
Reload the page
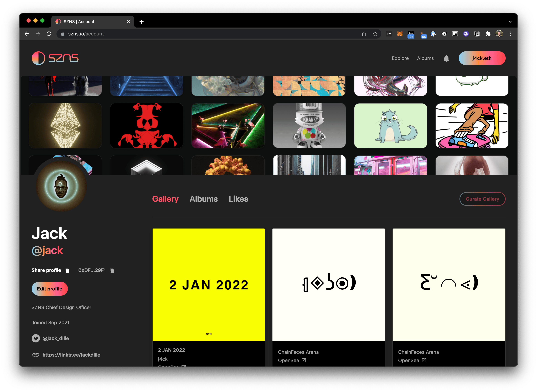(49, 34)
